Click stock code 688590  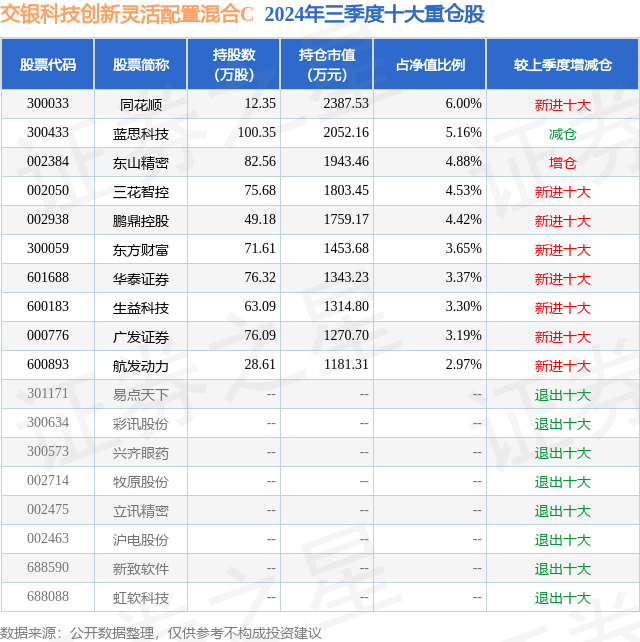48,568
